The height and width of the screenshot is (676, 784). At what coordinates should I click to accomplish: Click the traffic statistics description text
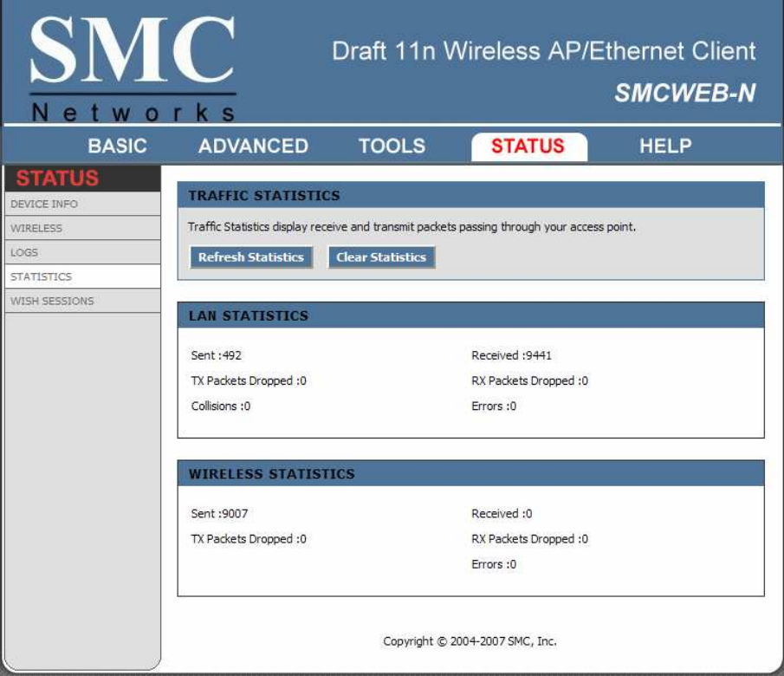pos(411,227)
